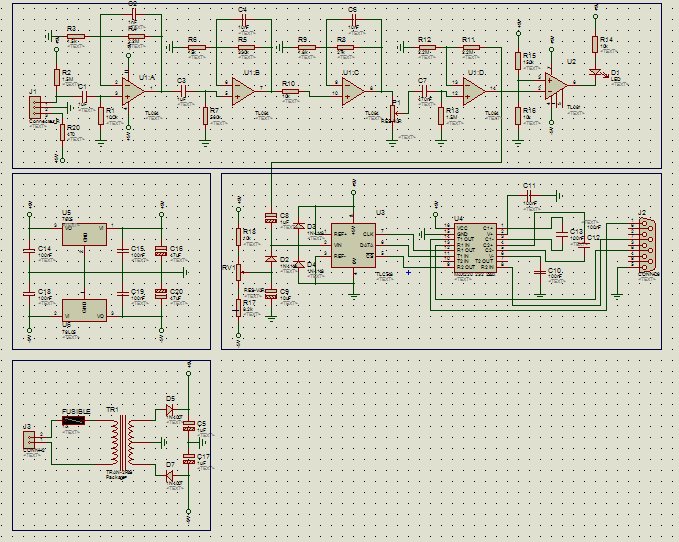The width and height of the screenshot is (679, 542).
Task: Click capacitor C7 symbol
Action: coord(424,91)
